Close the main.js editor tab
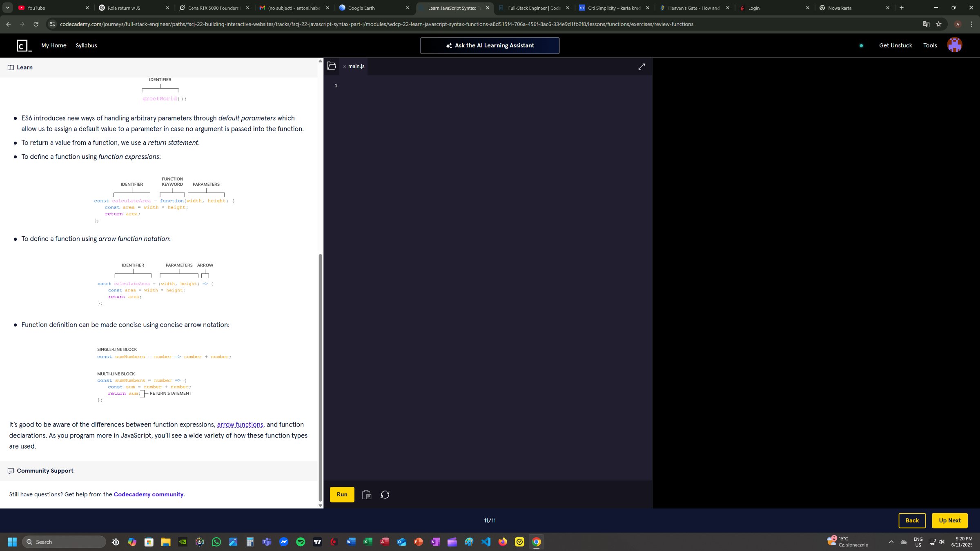Image resolution: width=980 pixels, height=551 pixels. click(344, 67)
